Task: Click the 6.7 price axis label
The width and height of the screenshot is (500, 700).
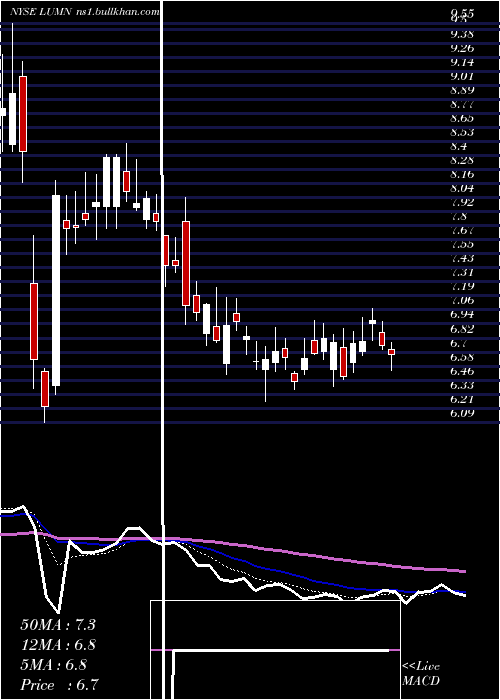Action: [x=459, y=343]
